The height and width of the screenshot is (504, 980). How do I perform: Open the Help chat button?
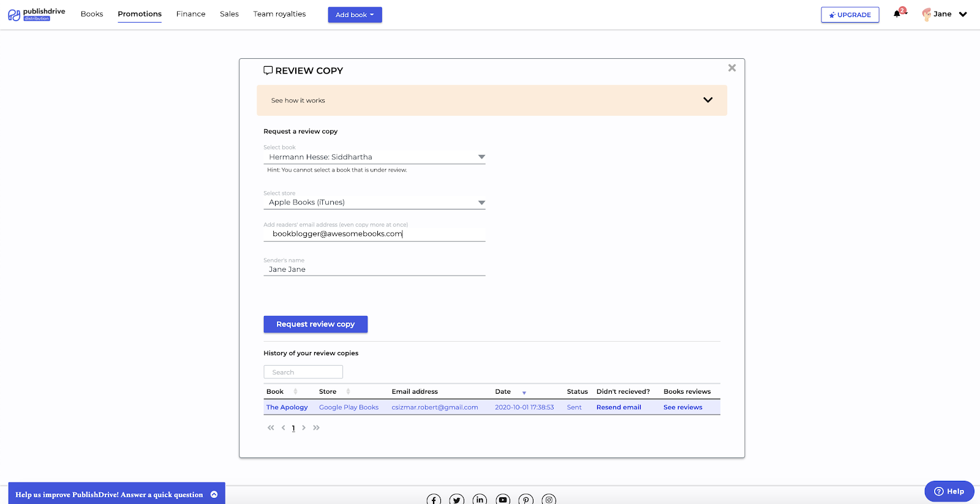tap(949, 491)
